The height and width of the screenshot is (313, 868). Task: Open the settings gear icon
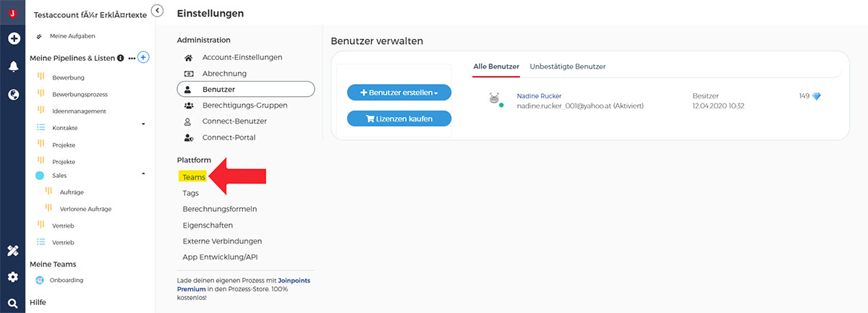[13, 277]
